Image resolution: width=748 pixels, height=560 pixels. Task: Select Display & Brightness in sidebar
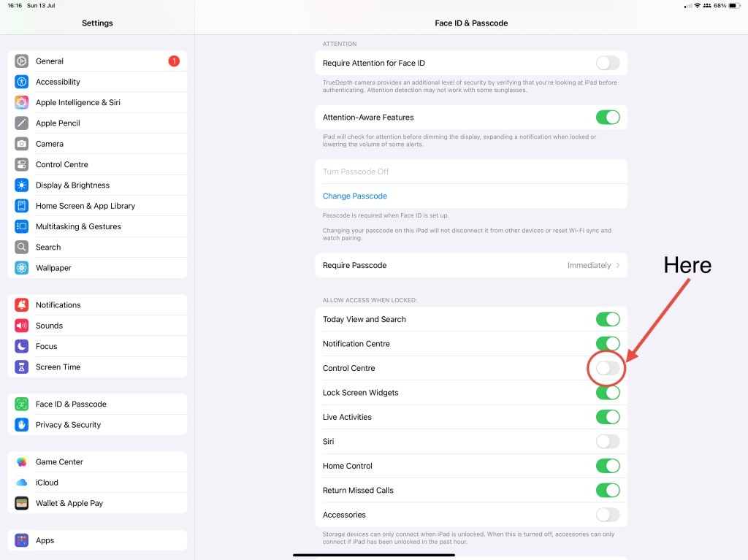tap(72, 185)
